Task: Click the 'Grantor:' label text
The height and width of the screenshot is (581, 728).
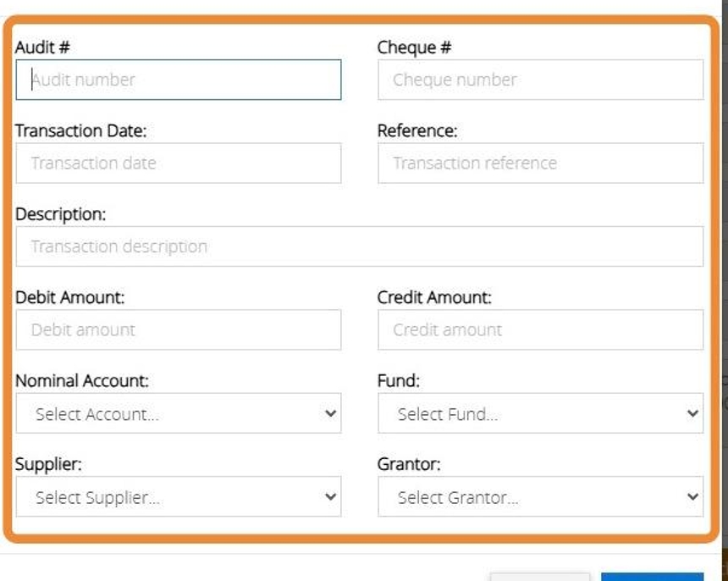Action: pos(409,464)
